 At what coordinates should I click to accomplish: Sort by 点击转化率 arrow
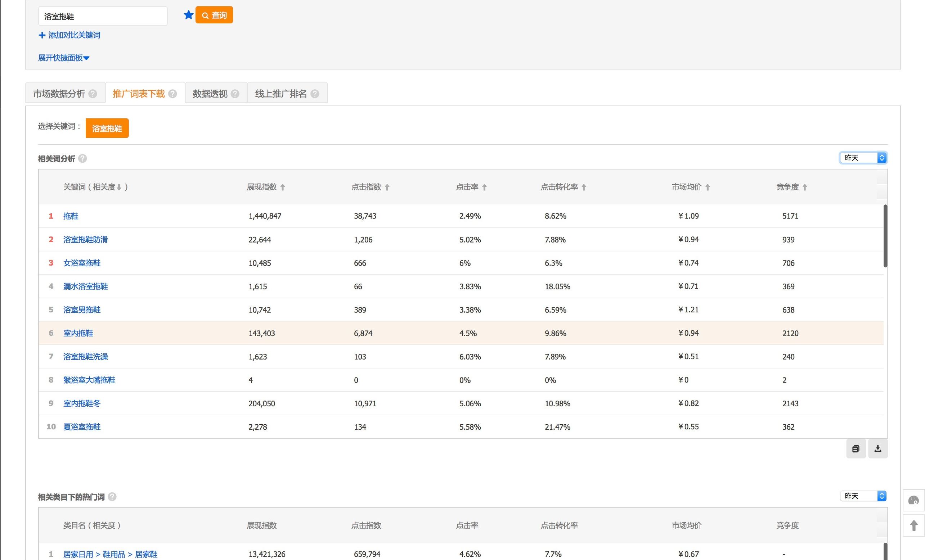coord(584,187)
